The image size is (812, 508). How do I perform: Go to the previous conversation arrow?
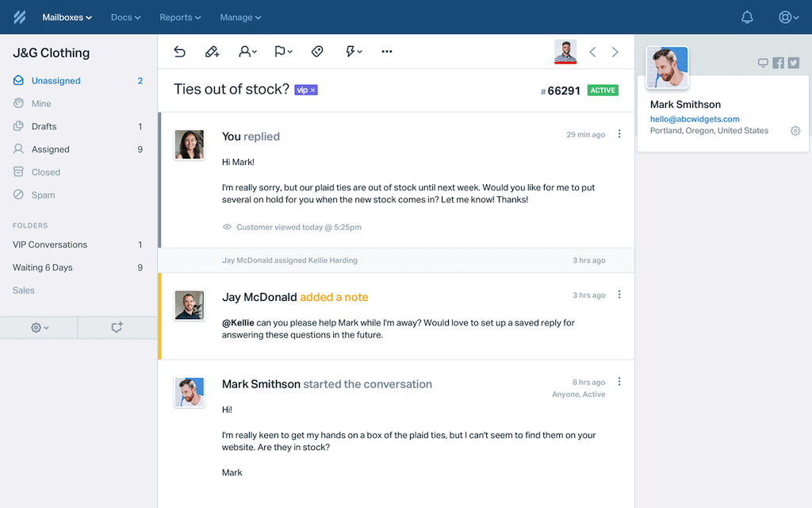click(x=592, y=52)
